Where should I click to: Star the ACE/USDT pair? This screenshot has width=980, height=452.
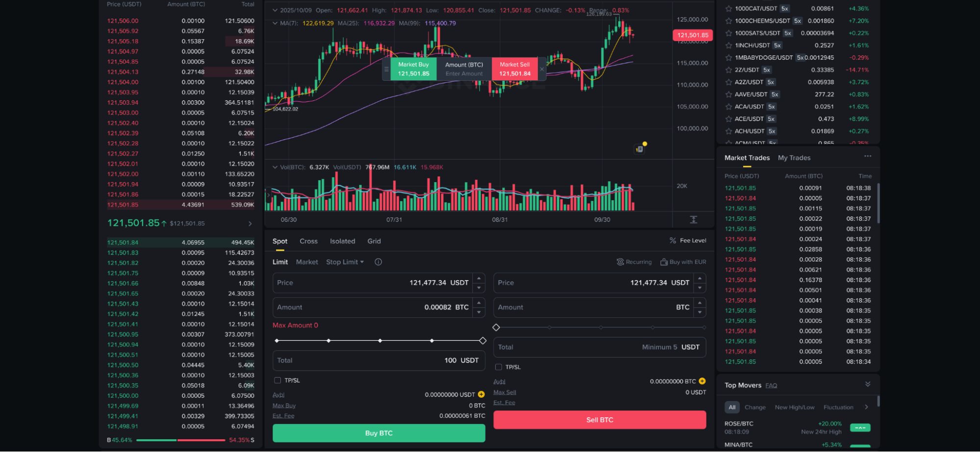tap(729, 119)
